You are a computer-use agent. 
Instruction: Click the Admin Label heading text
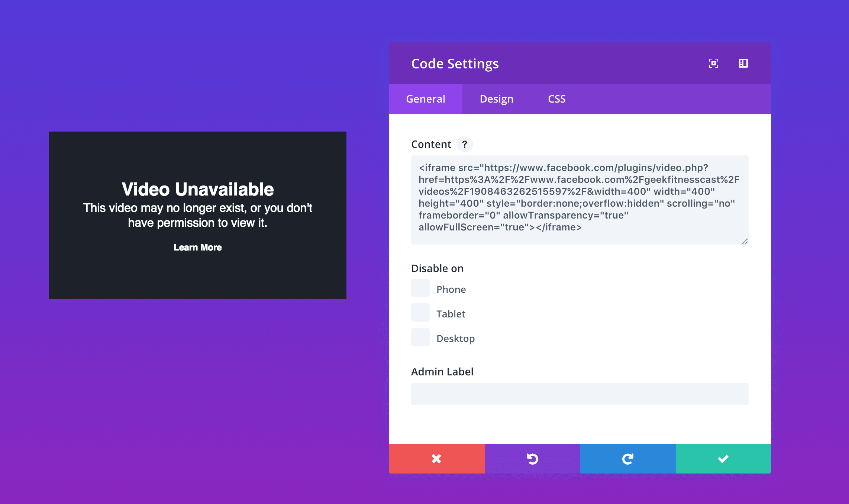tap(442, 372)
